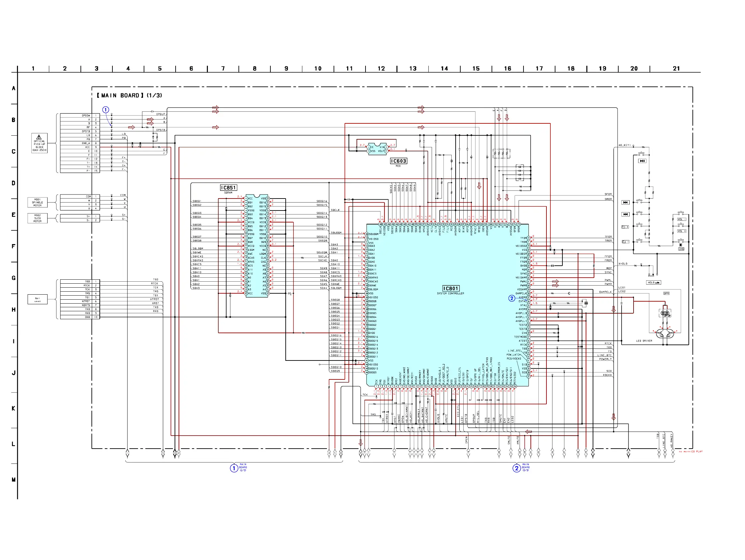Click the rewind key symbol

pyautogui.click(x=625, y=214)
